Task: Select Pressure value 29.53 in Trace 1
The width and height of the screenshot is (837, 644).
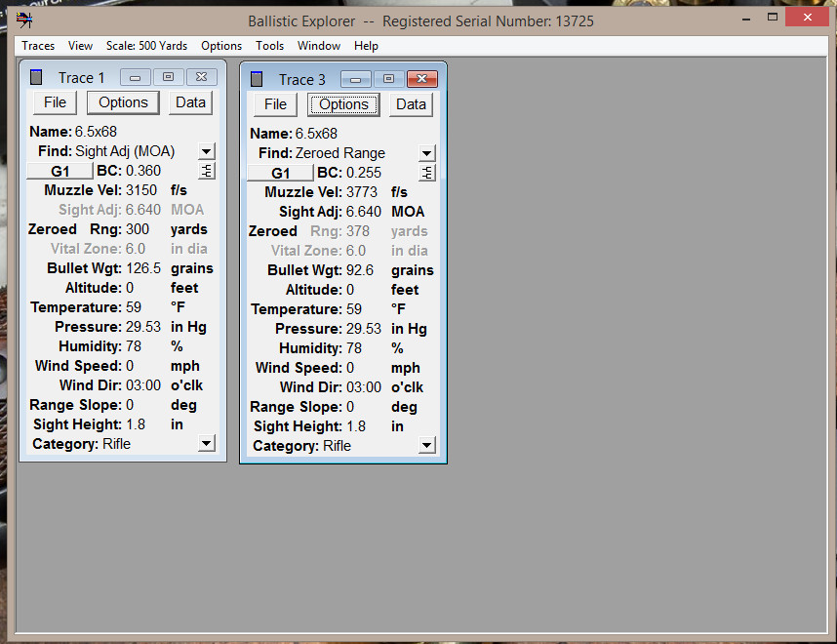Action: 143,327
